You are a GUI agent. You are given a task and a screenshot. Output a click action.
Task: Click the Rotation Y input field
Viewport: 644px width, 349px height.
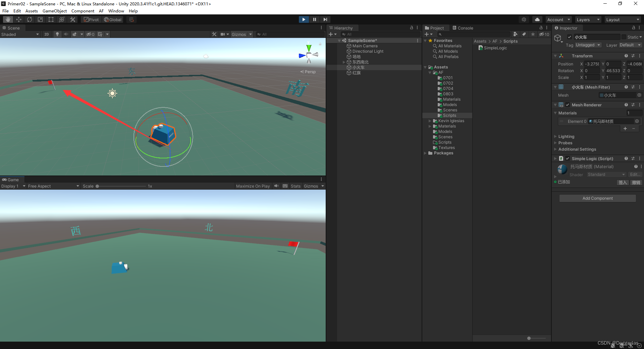(x=613, y=71)
